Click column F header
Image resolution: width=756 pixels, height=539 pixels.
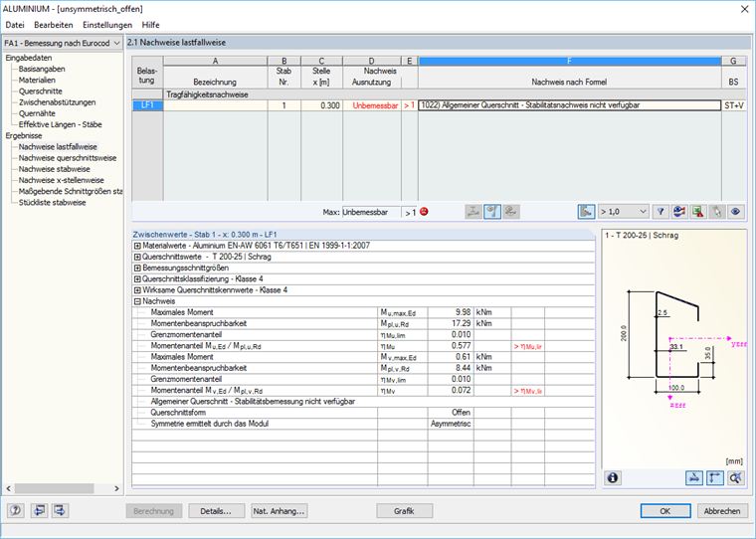[569, 61]
